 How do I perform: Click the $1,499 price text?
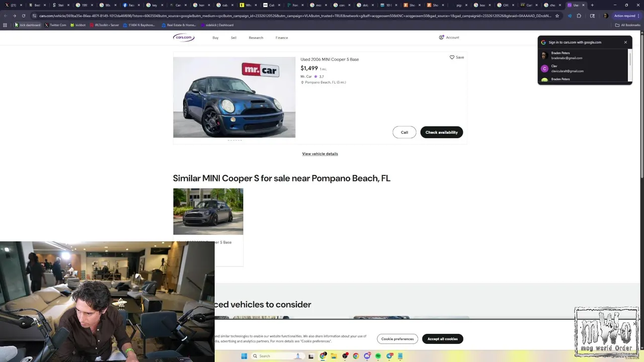(309, 68)
